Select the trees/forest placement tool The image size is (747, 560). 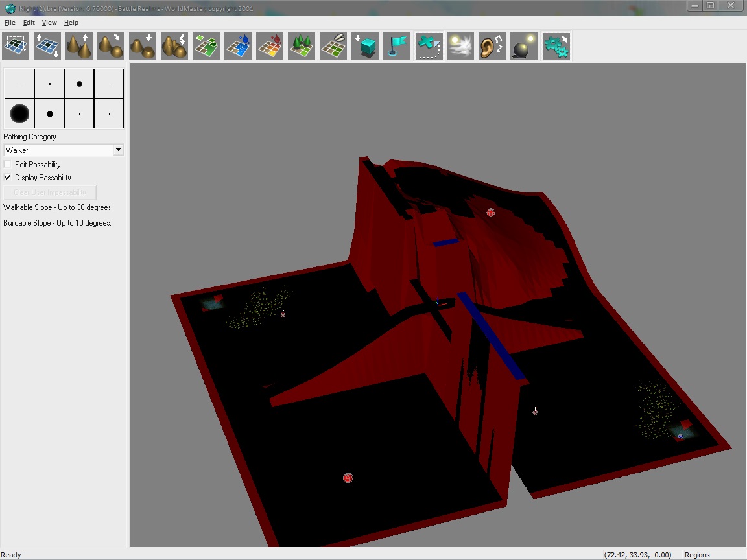click(302, 46)
